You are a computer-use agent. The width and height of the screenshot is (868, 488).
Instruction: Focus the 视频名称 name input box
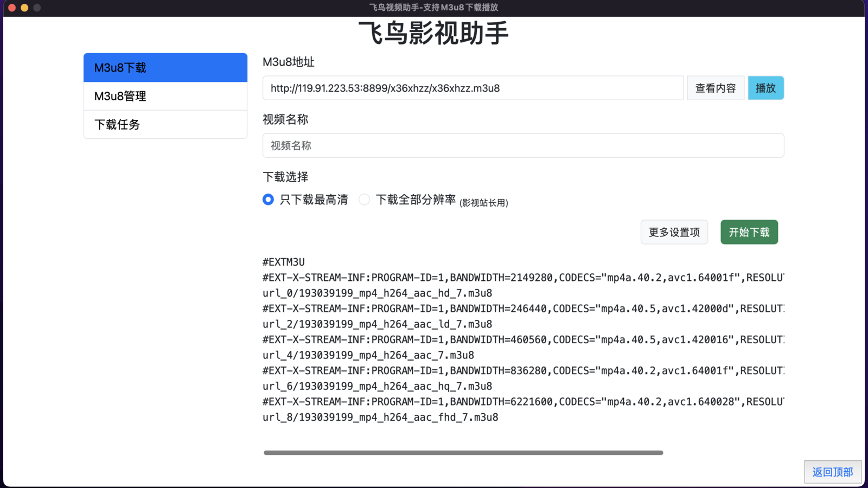tap(522, 145)
